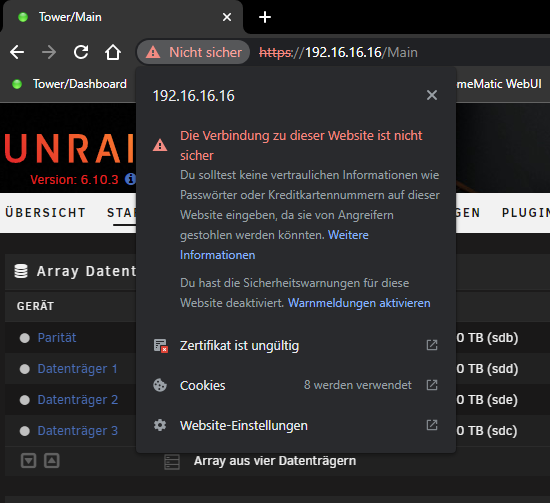Viewport: 550px width, 503px height.
Task: Click the Unraid version info icon
Action: tap(130, 179)
